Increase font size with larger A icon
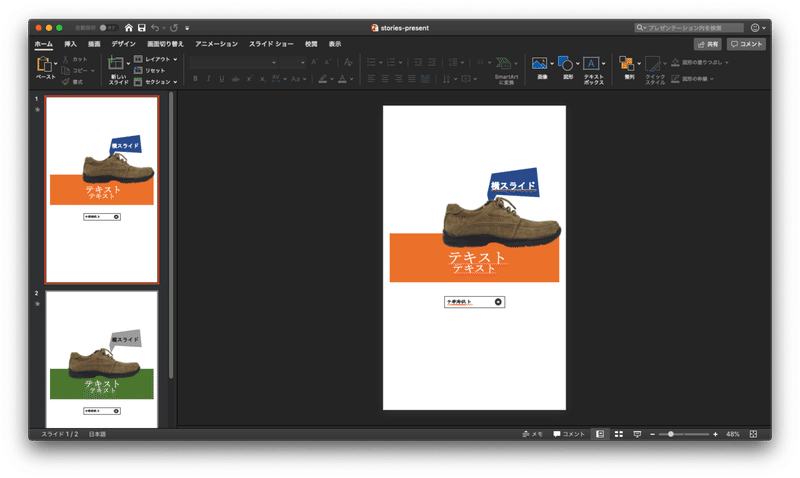This screenshot has width=800, height=478. point(314,62)
